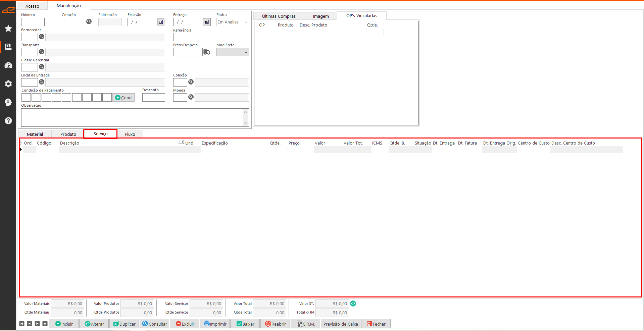This screenshot has width=644, height=331.
Task: Click the refresh icon next to Valor ST.
Action: (x=353, y=304)
